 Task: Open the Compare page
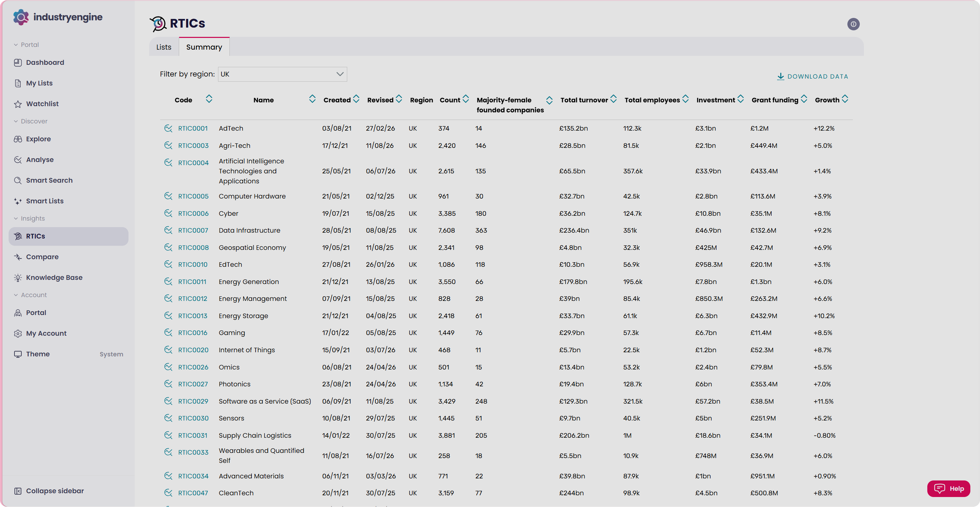[69, 257]
